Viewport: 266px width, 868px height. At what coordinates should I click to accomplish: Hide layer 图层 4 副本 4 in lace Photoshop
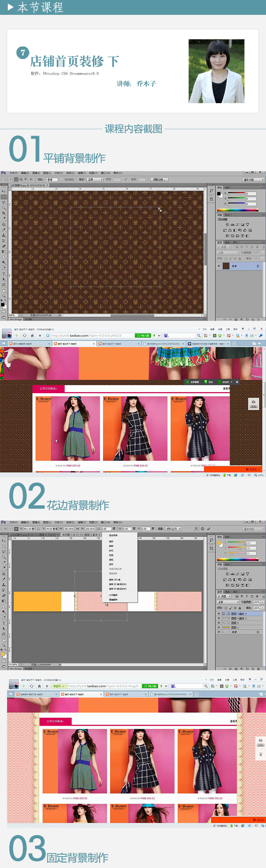(x=219, y=614)
